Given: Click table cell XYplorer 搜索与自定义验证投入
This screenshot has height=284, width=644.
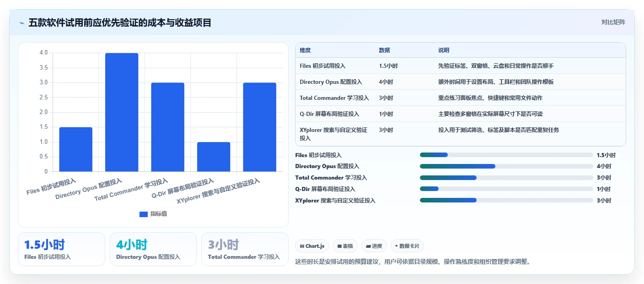Looking at the screenshot, I should pos(333,134).
